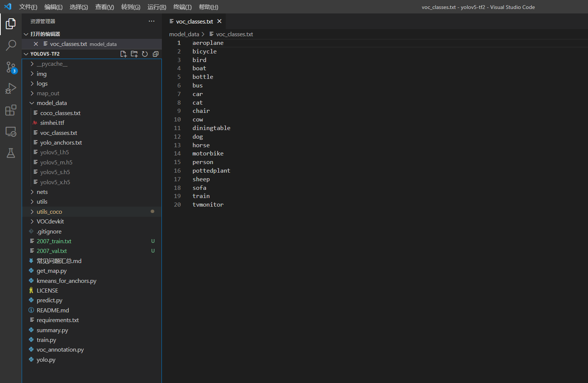Expand the nets folder
The width and height of the screenshot is (588, 383).
pyautogui.click(x=32, y=192)
